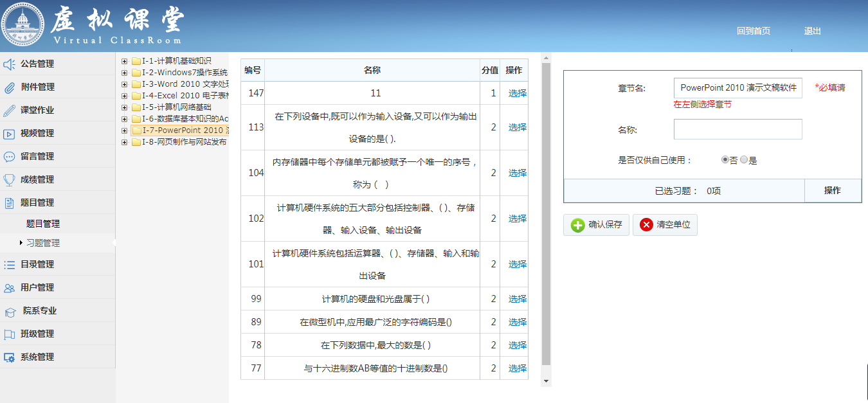Click 选择 link for question 113
The height and width of the screenshot is (403, 868).
[517, 127]
